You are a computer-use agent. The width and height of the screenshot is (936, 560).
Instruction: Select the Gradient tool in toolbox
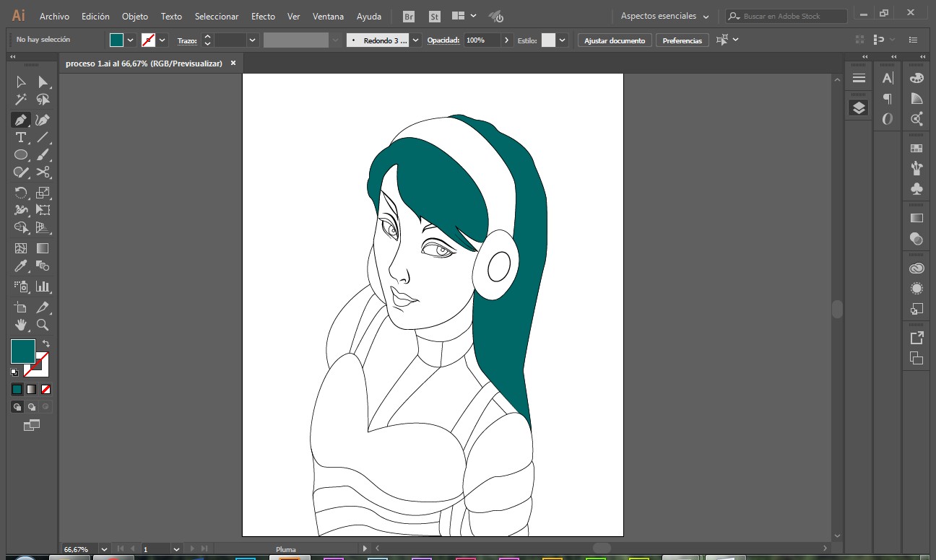click(43, 248)
